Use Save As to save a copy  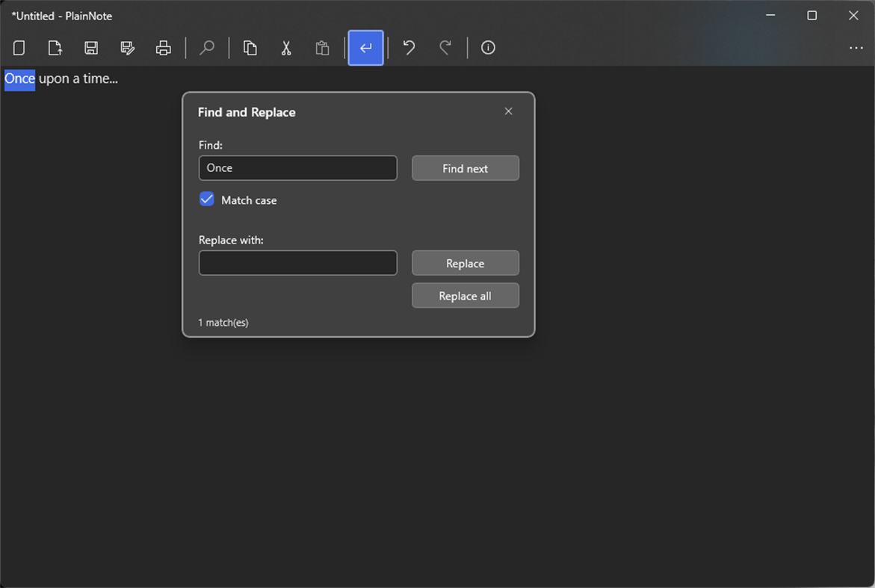pos(127,48)
